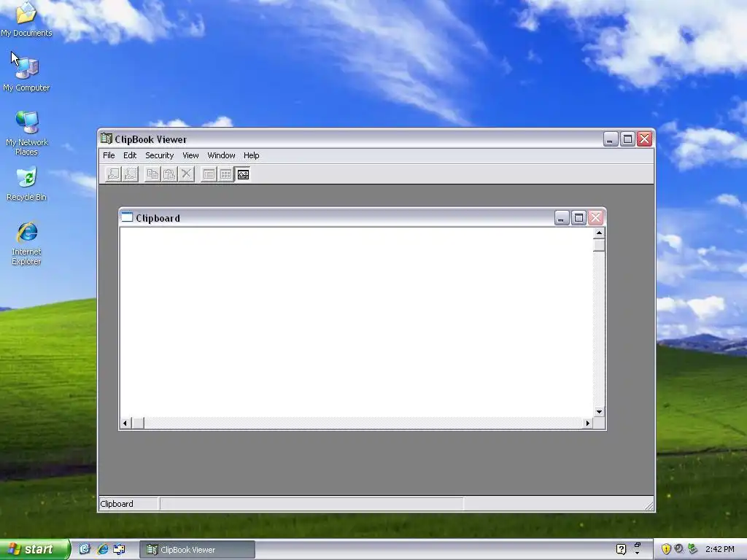
Task: Click the horizontal scrollbar thumb
Action: 138,423
